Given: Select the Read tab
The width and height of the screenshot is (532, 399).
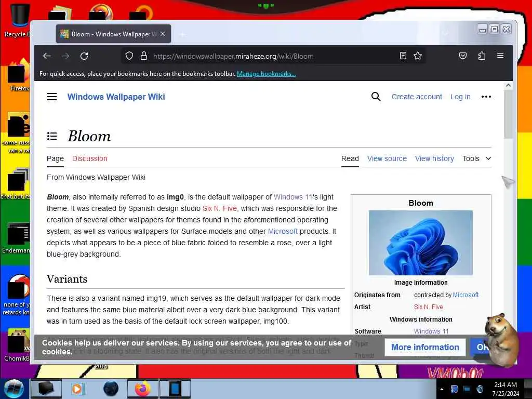Looking at the screenshot, I should pos(350,158).
